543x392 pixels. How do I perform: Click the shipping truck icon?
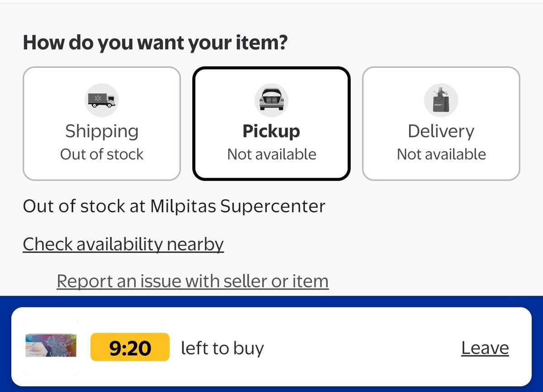pyautogui.click(x=102, y=100)
